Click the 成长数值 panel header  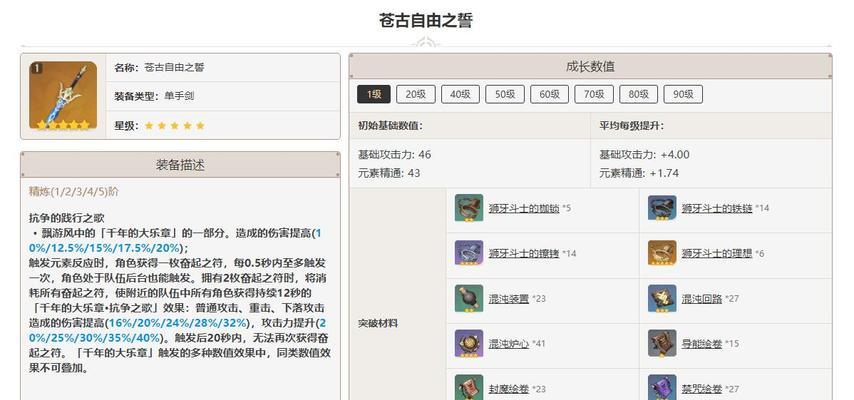(x=590, y=66)
